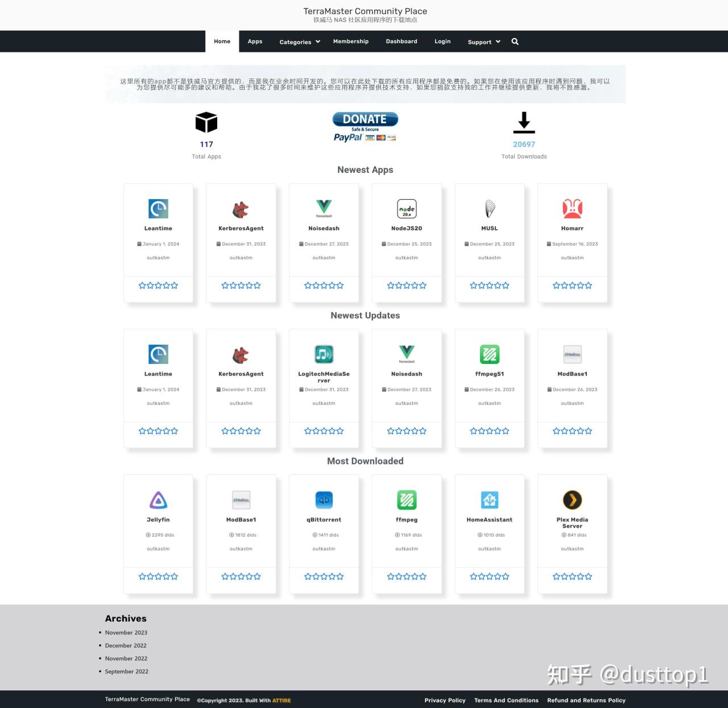
Task: Click the NodeJS20 app title
Action: click(407, 229)
